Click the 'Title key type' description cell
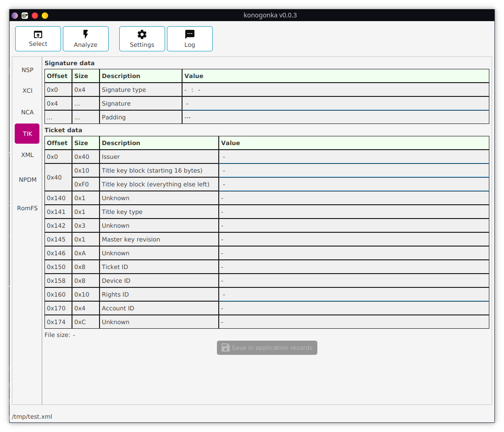Screen dimensions: 504x432 pyautogui.click(x=159, y=212)
